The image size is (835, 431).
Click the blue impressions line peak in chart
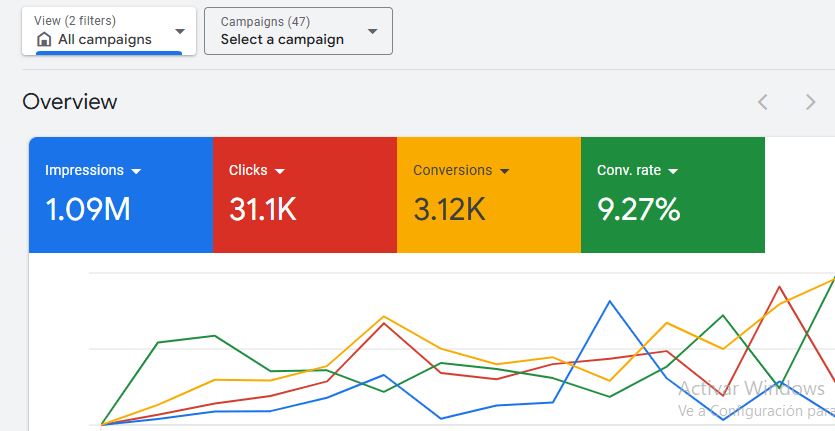click(x=609, y=301)
